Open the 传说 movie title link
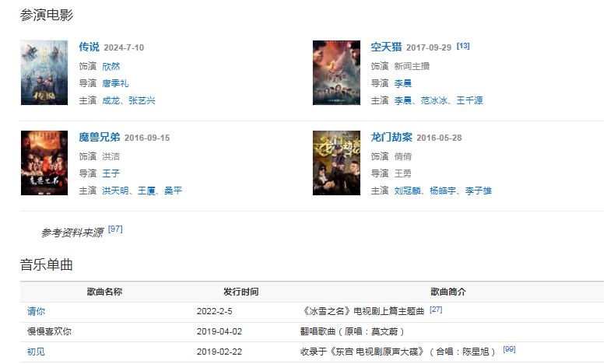 89,47
